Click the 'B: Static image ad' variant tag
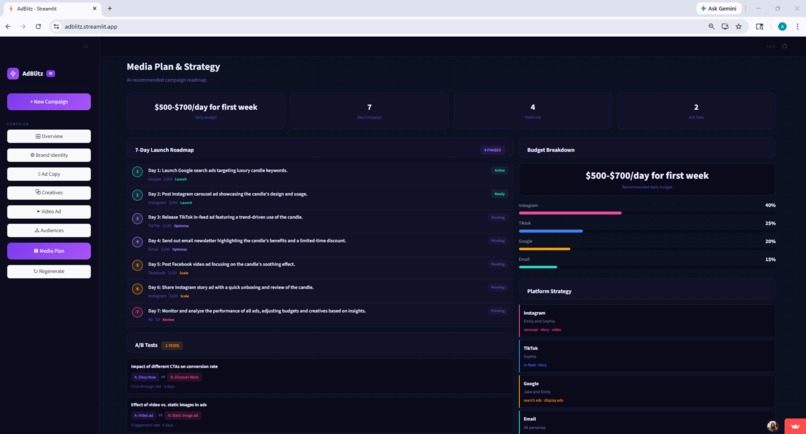Image resolution: width=806 pixels, height=434 pixels. 183,415
